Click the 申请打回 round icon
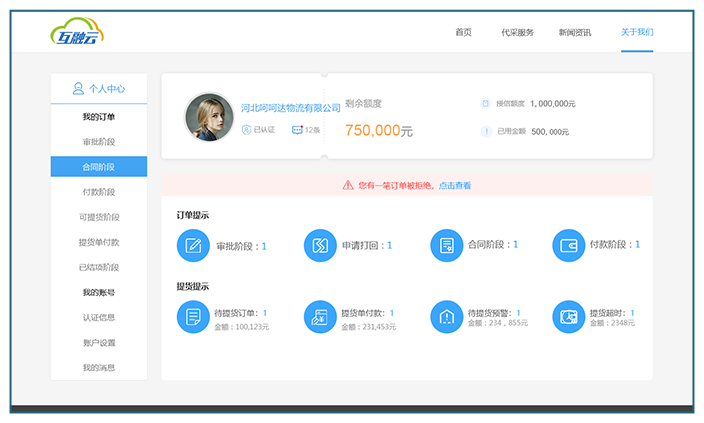 [x=320, y=245]
